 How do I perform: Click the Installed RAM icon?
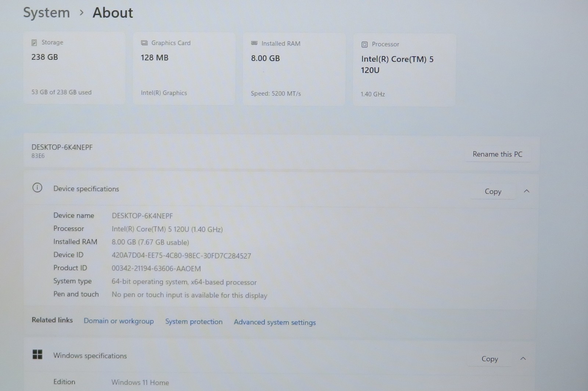pos(254,43)
